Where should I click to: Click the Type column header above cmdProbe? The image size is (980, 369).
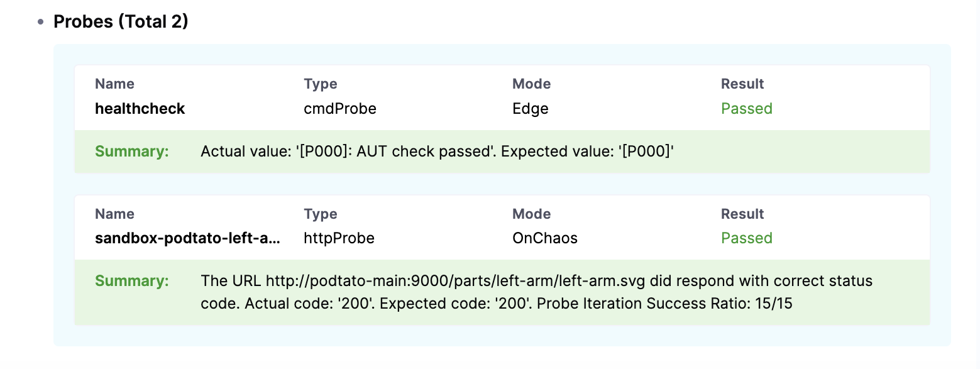(x=321, y=84)
